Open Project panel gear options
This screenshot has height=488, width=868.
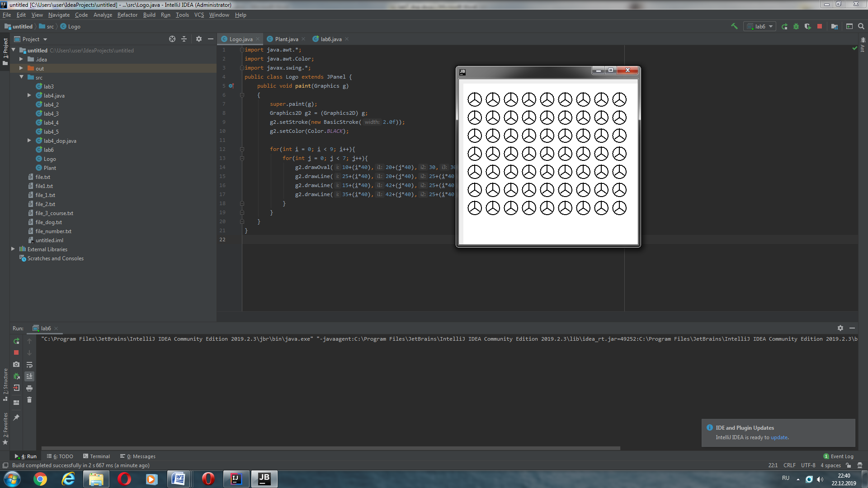coord(199,39)
